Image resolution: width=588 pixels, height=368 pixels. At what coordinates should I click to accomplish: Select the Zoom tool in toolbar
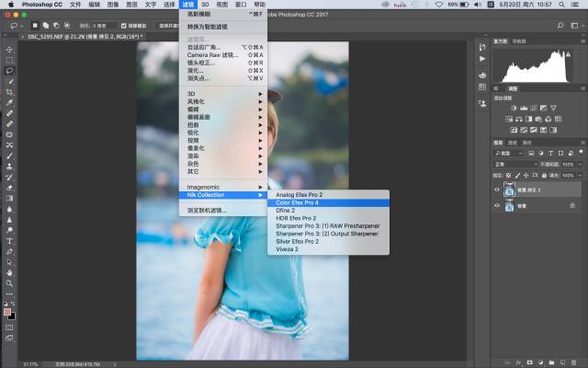coord(9,283)
